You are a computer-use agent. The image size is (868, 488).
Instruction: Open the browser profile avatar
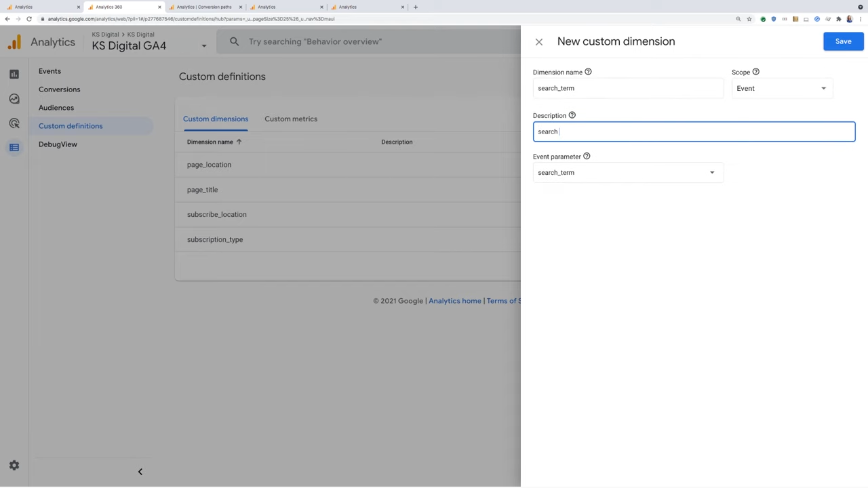pos(850,19)
